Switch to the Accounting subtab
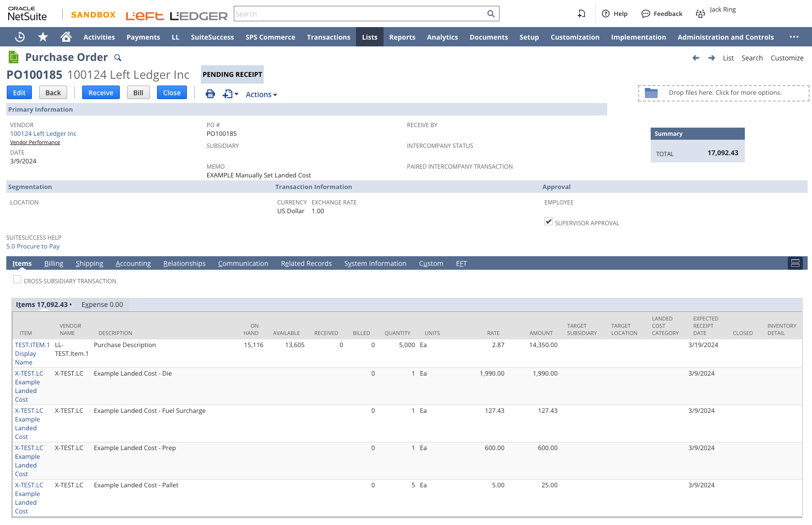The width and height of the screenshot is (812, 525). pyautogui.click(x=133, y=263)
